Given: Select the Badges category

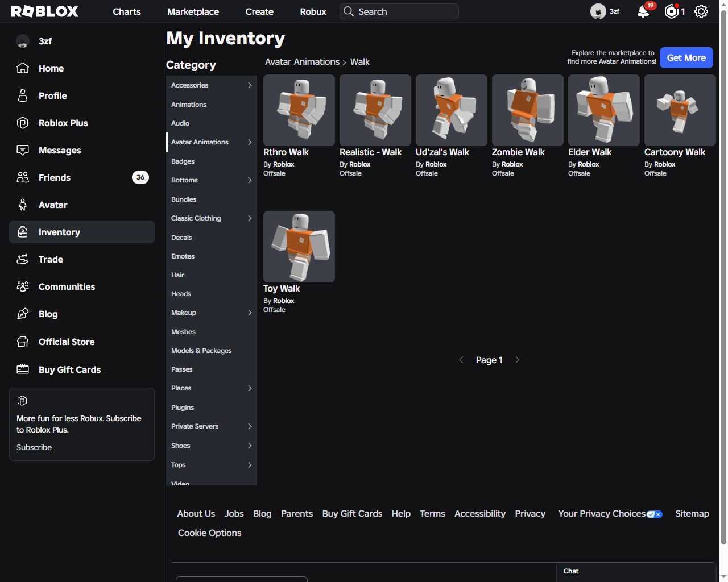Looking at the screenshot, I should pyautogui.click(x=212, y=161).
